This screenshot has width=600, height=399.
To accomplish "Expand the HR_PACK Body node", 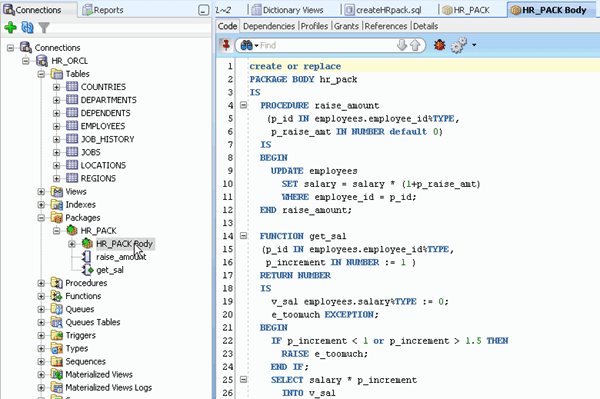I will 72,244.
